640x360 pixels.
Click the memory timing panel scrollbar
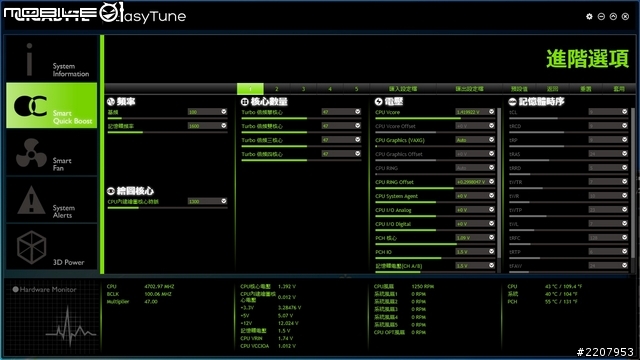pos(633,183)
